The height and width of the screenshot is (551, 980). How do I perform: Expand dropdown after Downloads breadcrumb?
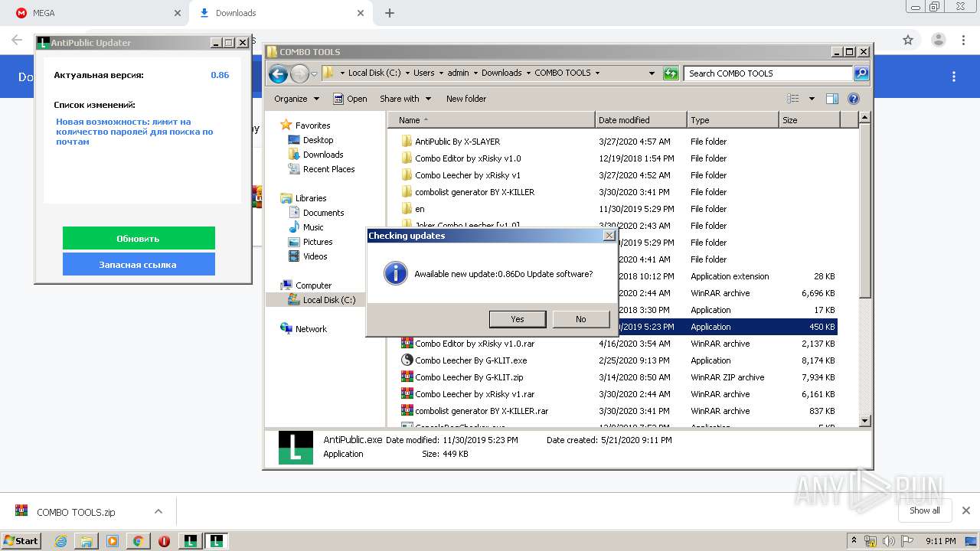[528, 73]
